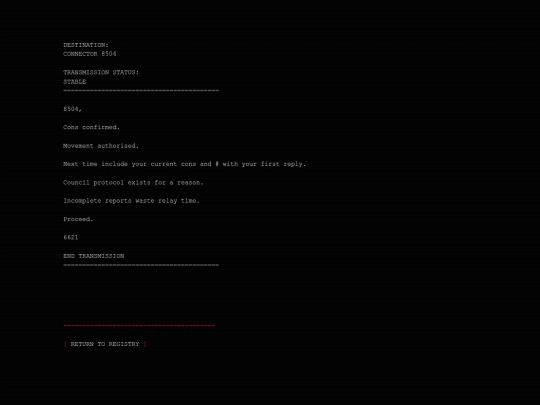Image resolution: width=540 pixels, height=405 pixels.
Task: Click the STABLE status value
Action: [75, 82]
